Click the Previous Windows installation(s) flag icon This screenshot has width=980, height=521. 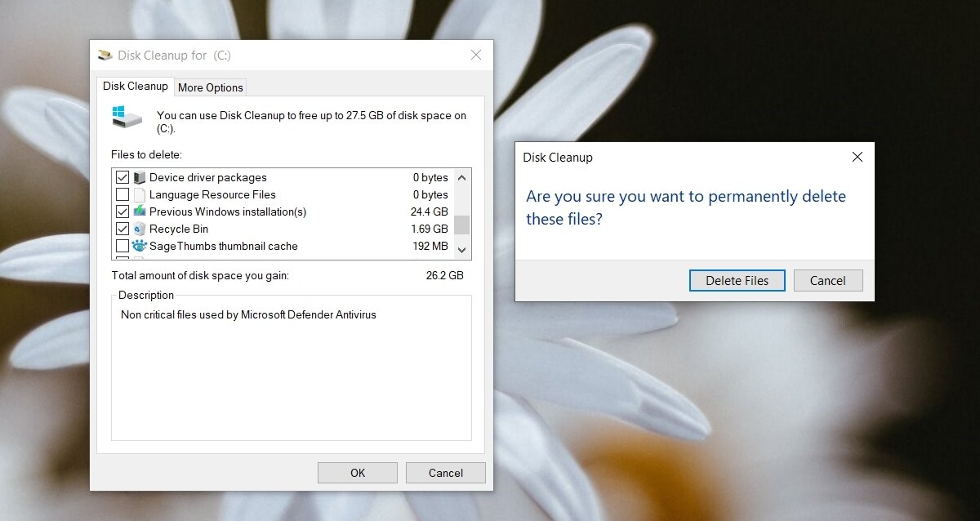(139, 212)
